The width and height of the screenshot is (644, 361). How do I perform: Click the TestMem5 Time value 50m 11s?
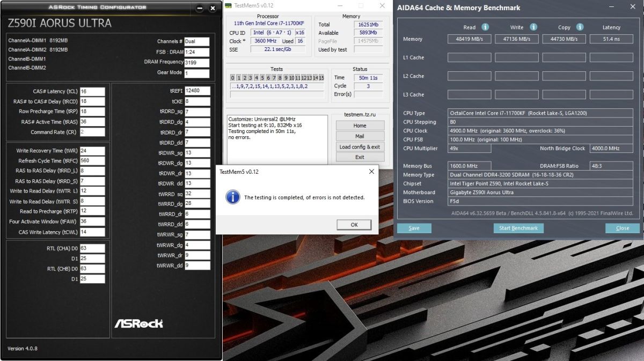pyautogui.click(x=368, y=78)
